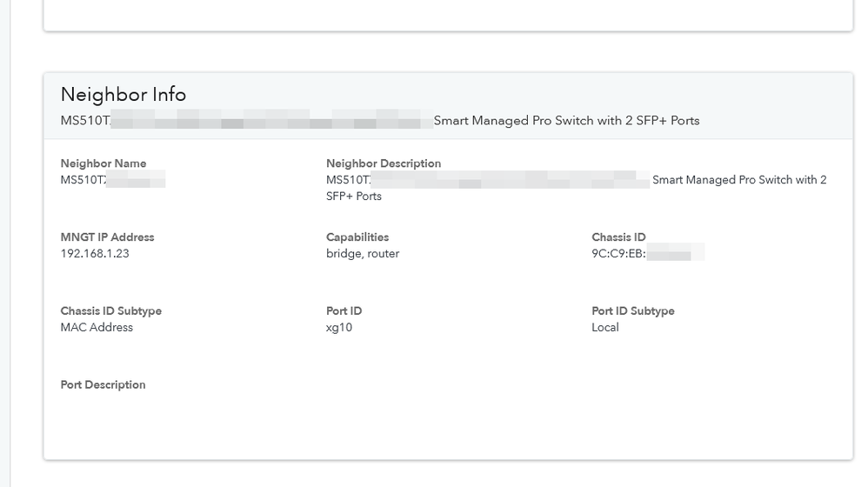
Task: Select the Neighbor Name label
Action: point(103,163)
